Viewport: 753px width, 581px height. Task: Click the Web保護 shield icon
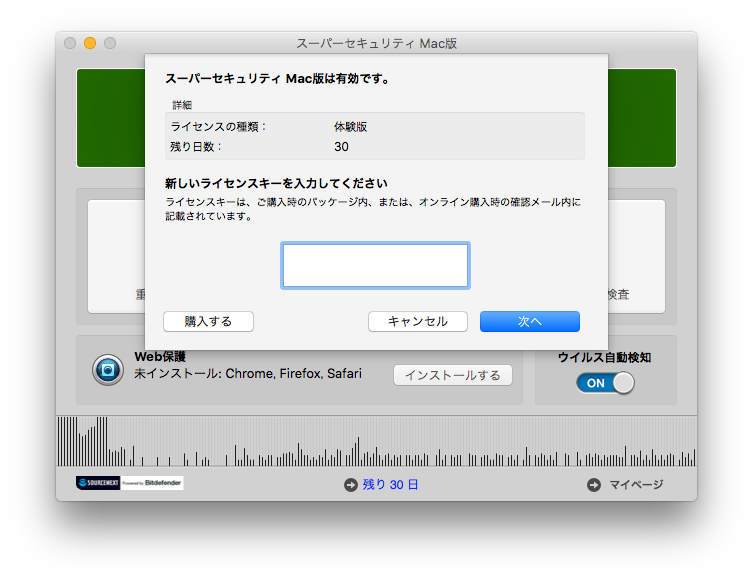(x=108, y=370)
